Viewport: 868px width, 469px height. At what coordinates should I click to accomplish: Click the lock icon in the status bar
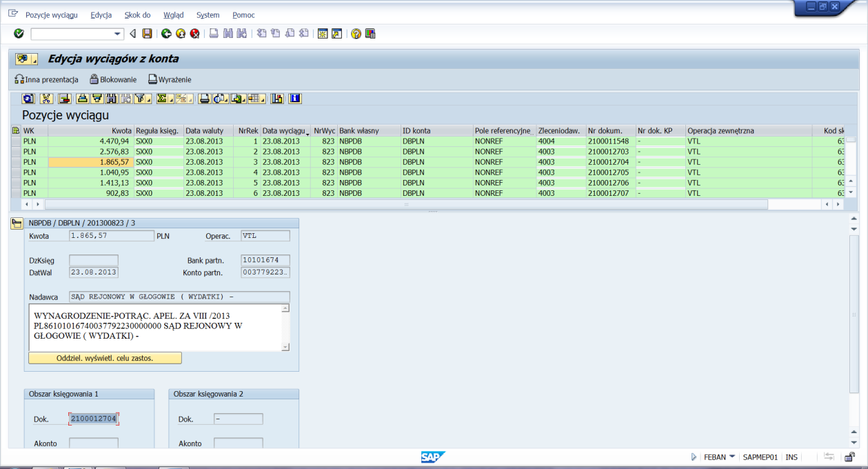[x=850, y=457]
